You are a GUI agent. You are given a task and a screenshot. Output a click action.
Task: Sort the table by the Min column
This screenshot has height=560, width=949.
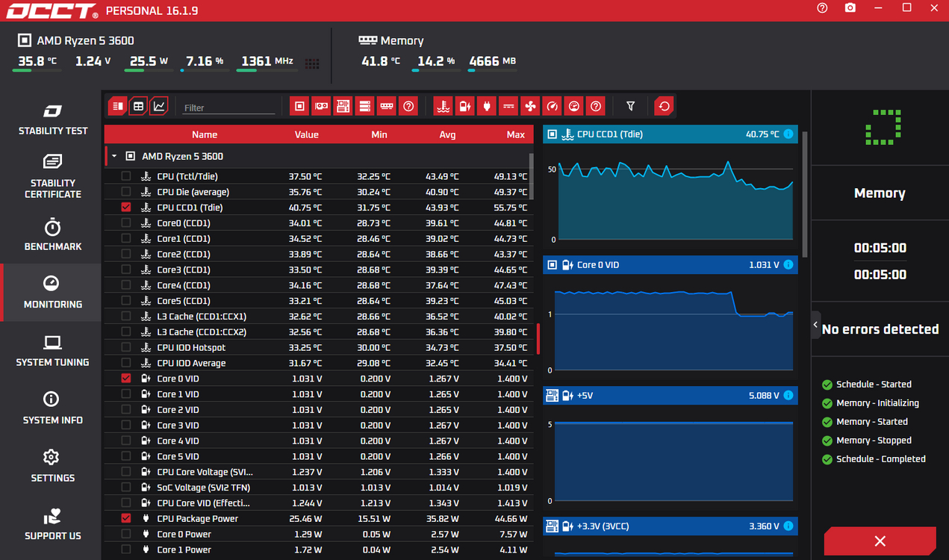[x=379, y=134]
